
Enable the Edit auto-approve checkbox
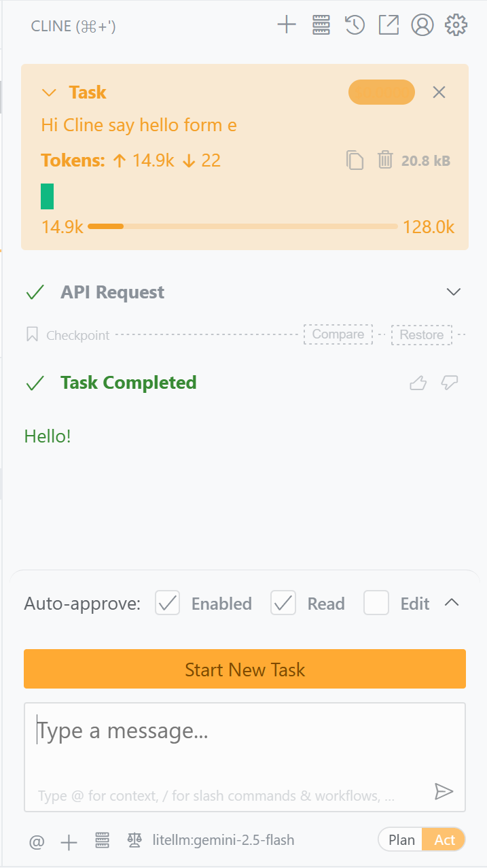(x=376, y=603)
